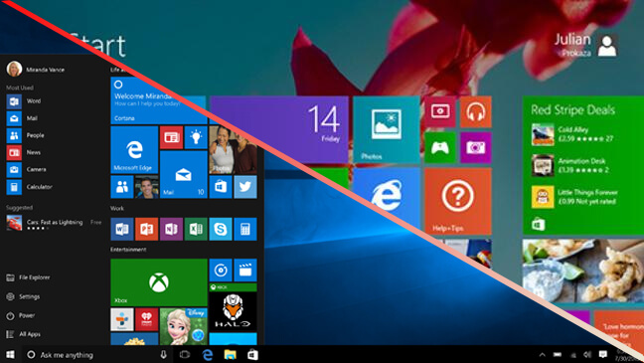The image size is (644, 363).
Task: Open File Explorer from the taskbar
Action: click(x=230, y=354)
